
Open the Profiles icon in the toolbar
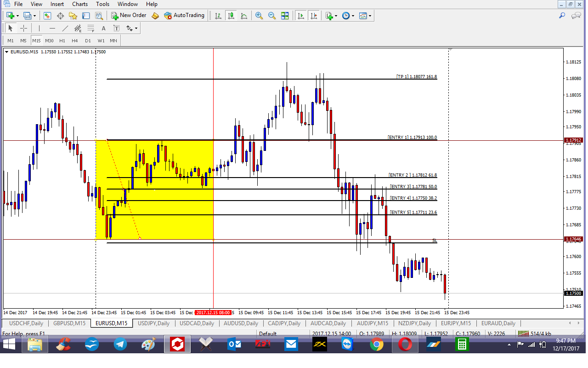point(27,16)
